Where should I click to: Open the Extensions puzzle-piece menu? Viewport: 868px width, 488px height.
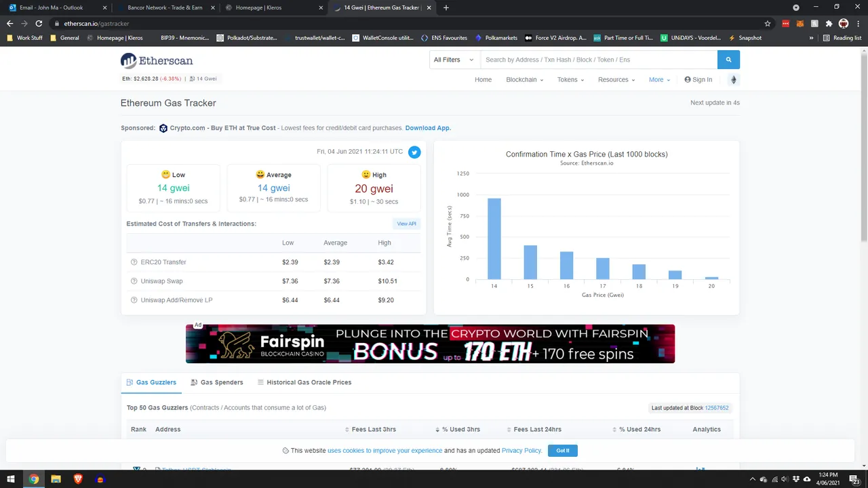click(829, 24)
